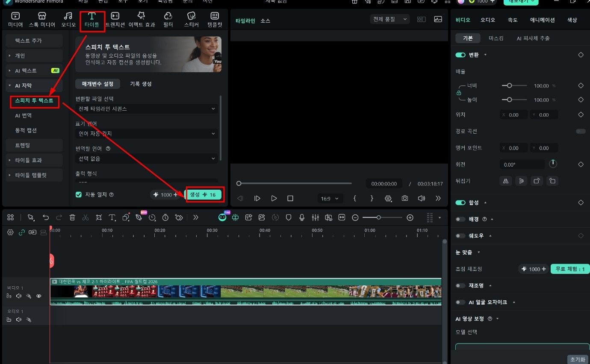
Task: Click the voiceover microphone icon in timeline toolbar
Action: (x=302, y=217)
